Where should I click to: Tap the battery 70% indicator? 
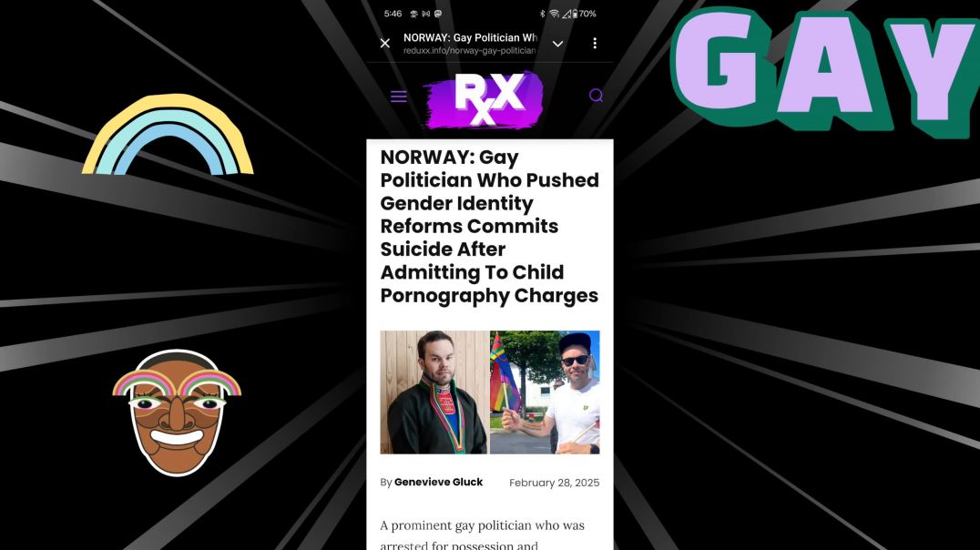[x=584, y=14]
